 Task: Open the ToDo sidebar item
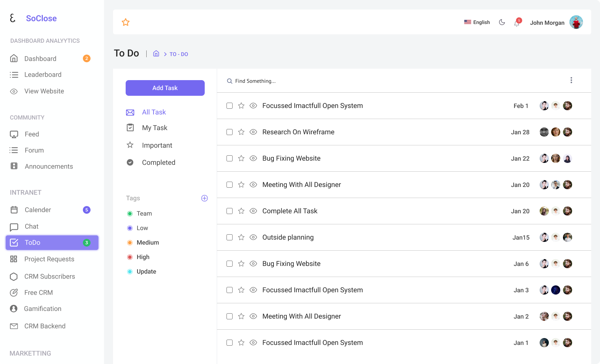pyautogui.click(x=52, y=243)
